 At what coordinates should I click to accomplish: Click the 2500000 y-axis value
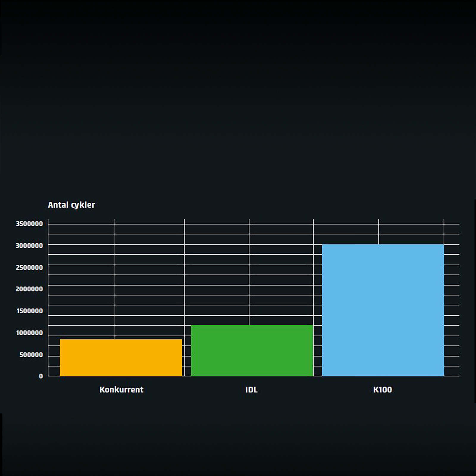click(29, 267)
